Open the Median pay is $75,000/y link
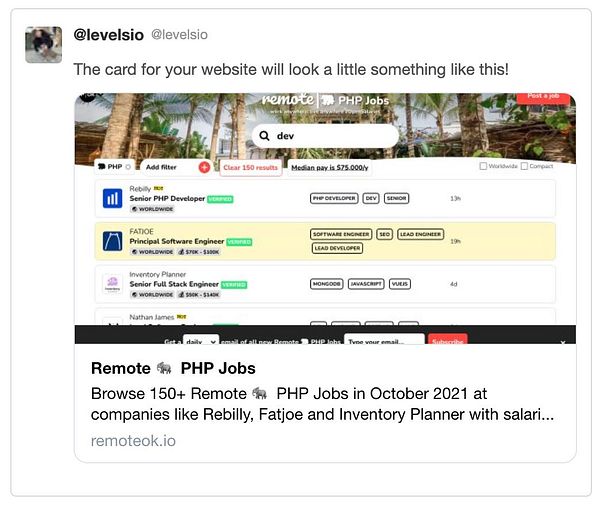This screenshot has width=600, height=506. (329, 168)
